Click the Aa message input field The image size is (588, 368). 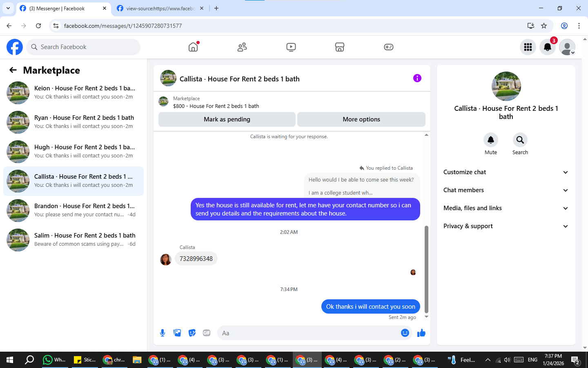309,333
